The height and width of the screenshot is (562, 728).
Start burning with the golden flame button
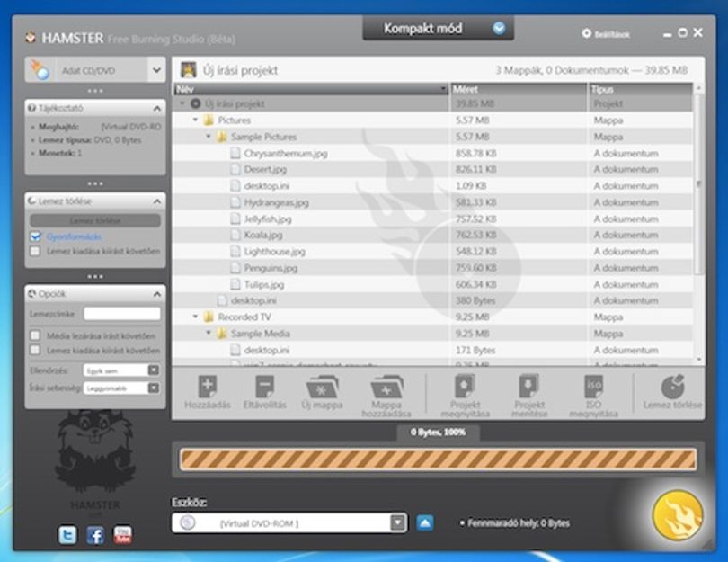(678, 515)
